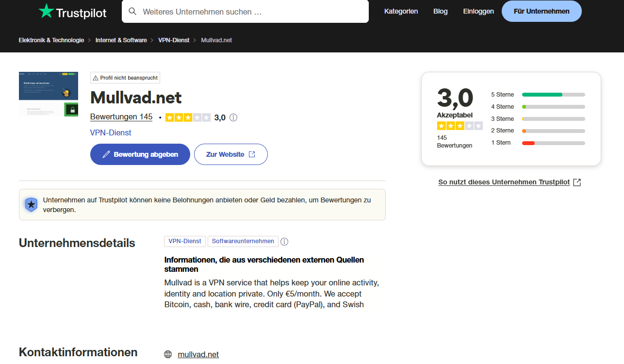Filter reviews by 5 Sterne
This screenshot has height=364, width=624.
click(538, 95)
